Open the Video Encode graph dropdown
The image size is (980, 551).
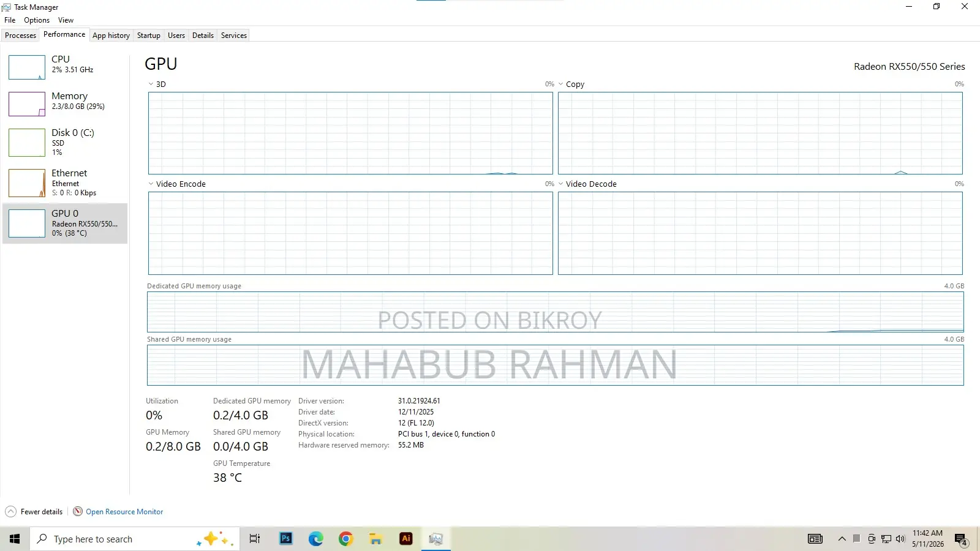pos(151,184)
